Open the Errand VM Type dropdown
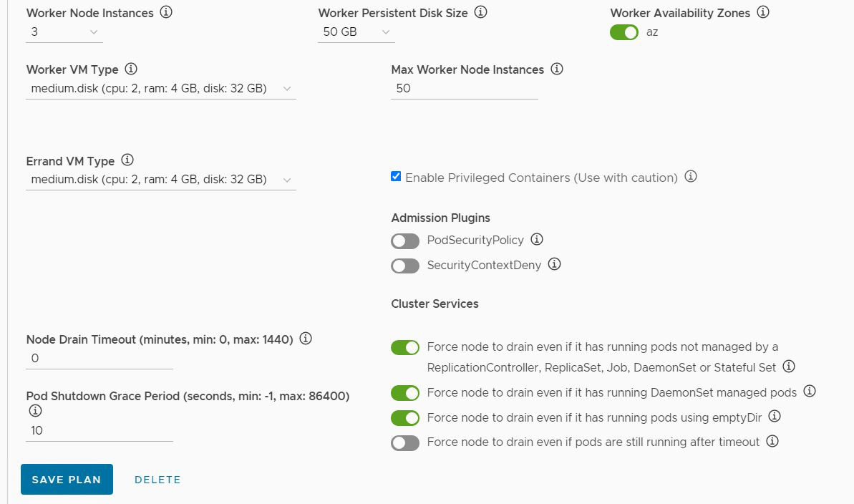Screen dimensions: 854x504 [x=161, y=180]
